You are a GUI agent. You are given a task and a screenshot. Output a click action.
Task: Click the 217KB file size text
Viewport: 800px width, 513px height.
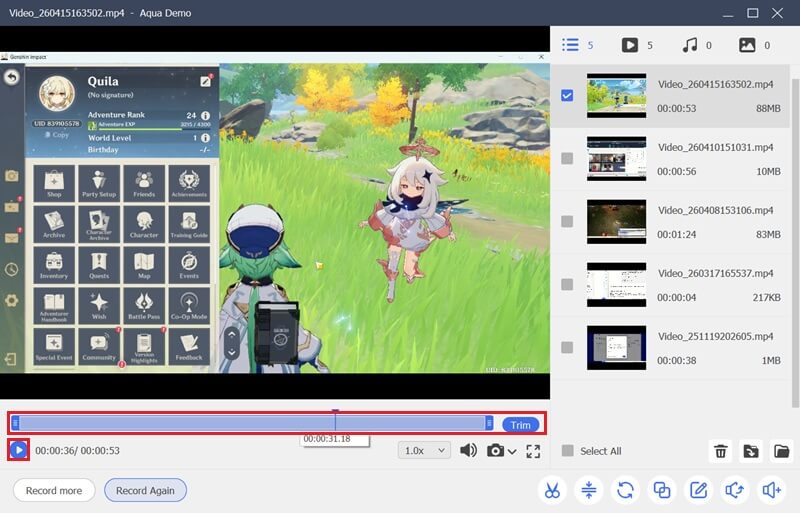click(766, 297)
